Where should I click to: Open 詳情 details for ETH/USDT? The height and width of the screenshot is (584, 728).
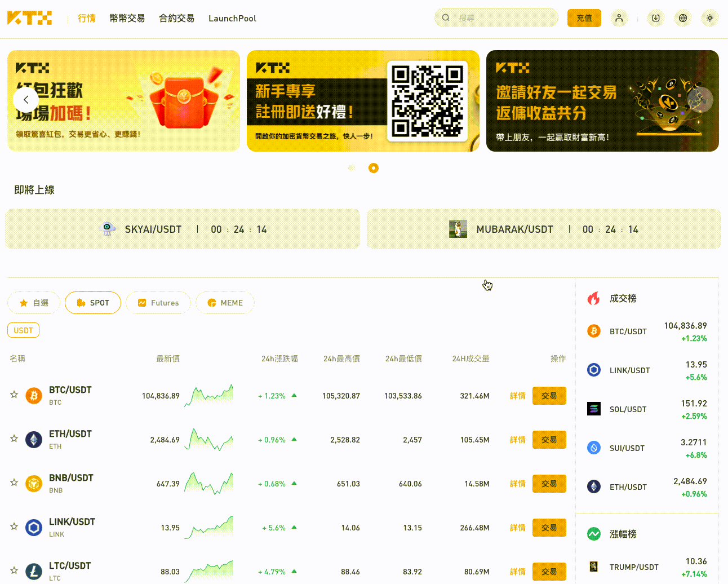click(x=518, y=440)
